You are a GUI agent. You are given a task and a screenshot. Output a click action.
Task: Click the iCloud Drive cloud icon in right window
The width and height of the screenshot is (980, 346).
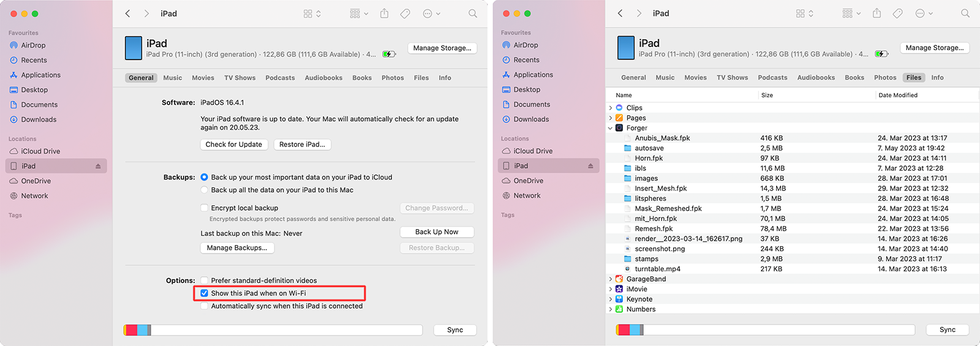pos(506,151)
